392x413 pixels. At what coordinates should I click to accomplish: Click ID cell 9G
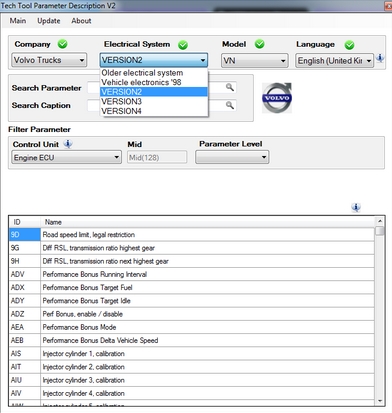(25, 248)
